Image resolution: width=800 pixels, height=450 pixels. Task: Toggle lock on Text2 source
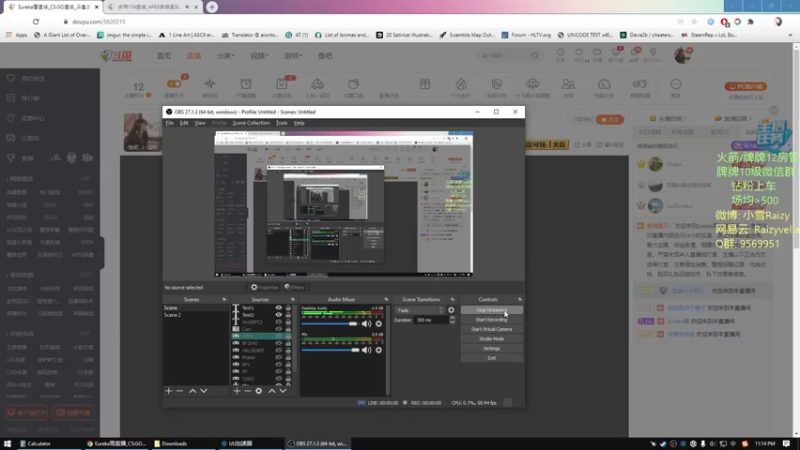coord(288,315)
